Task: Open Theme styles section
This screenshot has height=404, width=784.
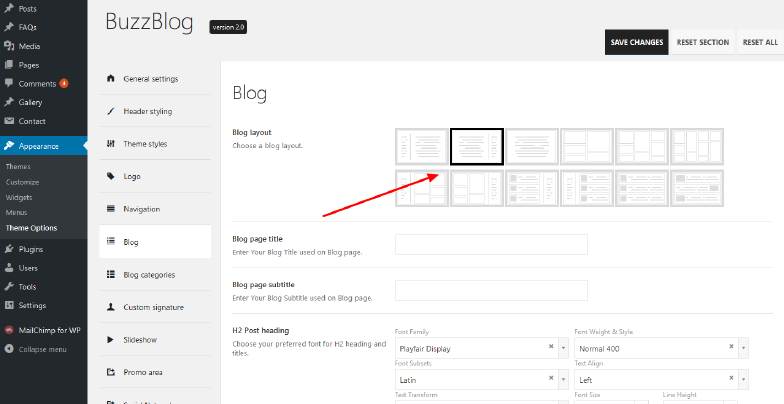Action: 155,144
